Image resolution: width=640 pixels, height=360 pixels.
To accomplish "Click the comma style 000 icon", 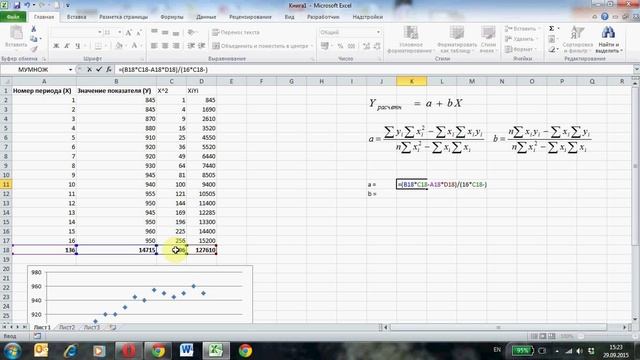I will tap(351, 46).
